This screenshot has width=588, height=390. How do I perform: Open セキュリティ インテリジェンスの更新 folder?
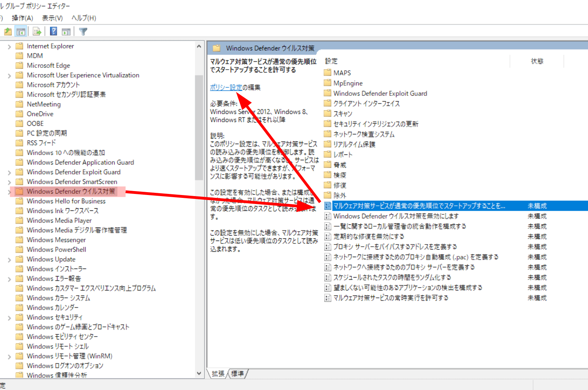376,124
